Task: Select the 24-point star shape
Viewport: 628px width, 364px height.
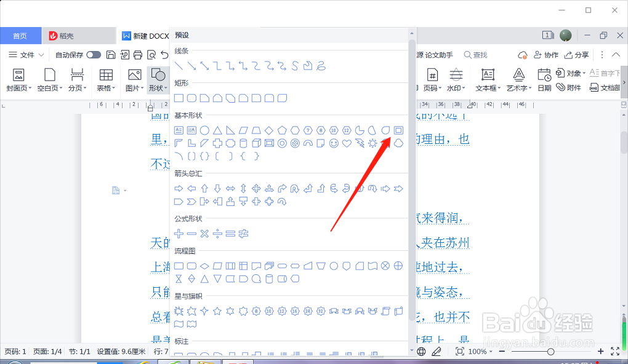Action: 308,311
